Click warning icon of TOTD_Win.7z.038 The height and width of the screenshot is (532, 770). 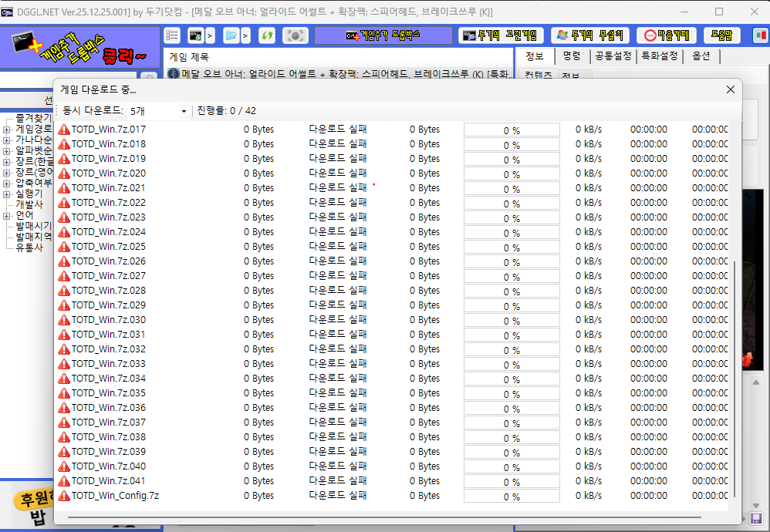coord(64,437)
